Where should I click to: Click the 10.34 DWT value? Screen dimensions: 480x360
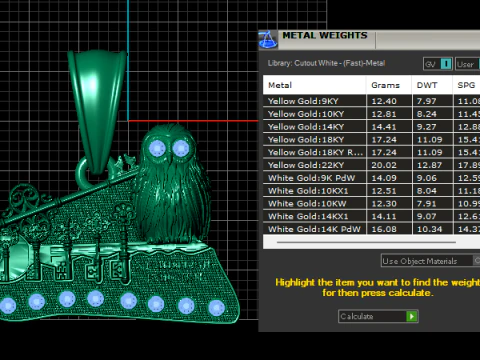[x=430, y=229]
